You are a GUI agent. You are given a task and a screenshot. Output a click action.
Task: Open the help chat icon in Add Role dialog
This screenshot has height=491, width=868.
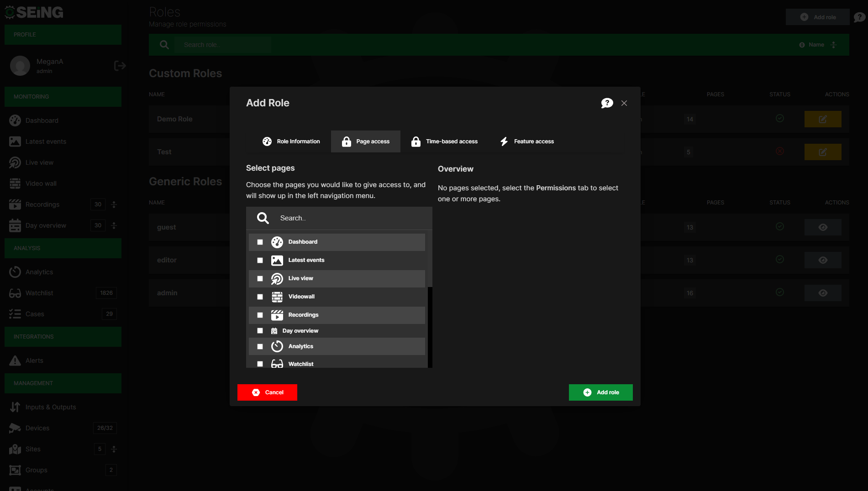click(x=607, y=103)
